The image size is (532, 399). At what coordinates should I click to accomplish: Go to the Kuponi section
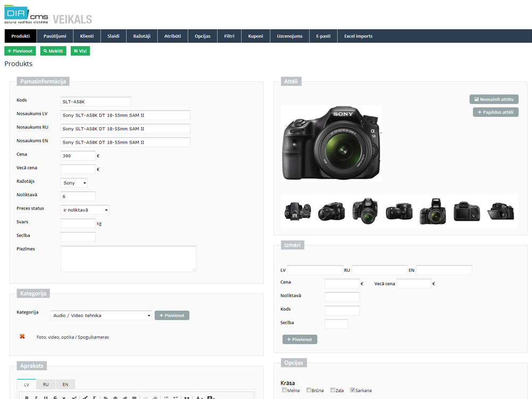[x=255, y=36]
